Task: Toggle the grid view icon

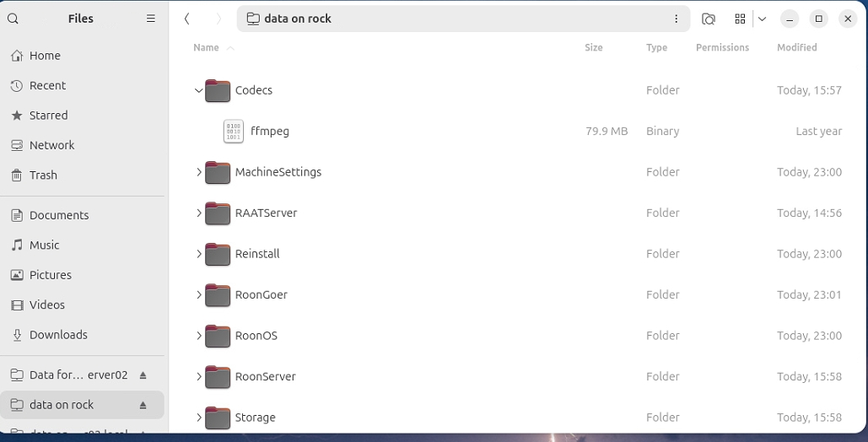Action: click(x=740, y=19)
